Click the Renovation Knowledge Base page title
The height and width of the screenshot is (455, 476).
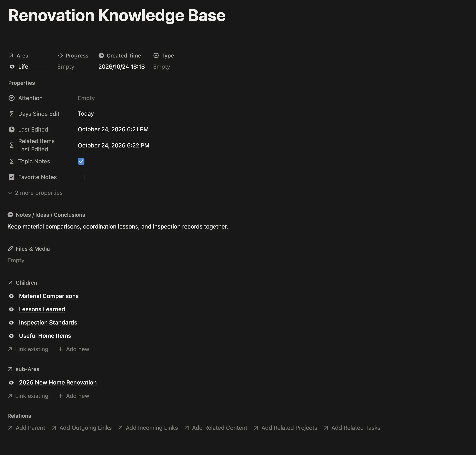tap(117, 16)
